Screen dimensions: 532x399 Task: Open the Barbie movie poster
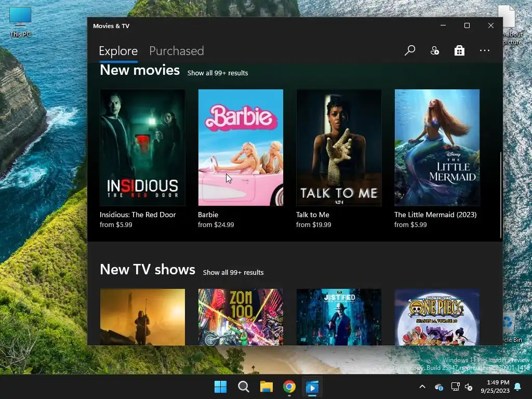click(241, 148)
